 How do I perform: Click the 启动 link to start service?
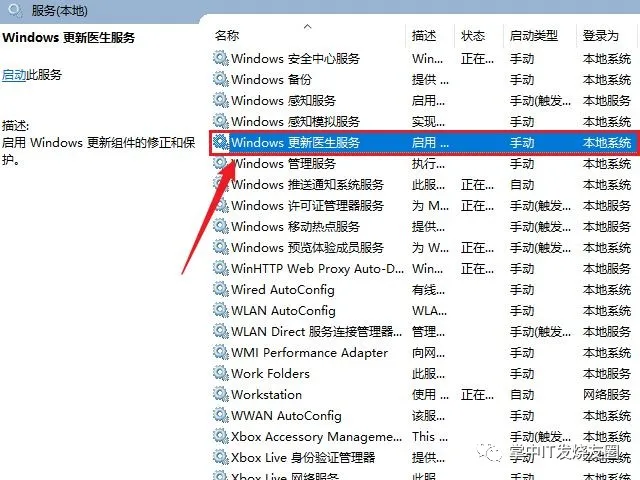(13, 75)
